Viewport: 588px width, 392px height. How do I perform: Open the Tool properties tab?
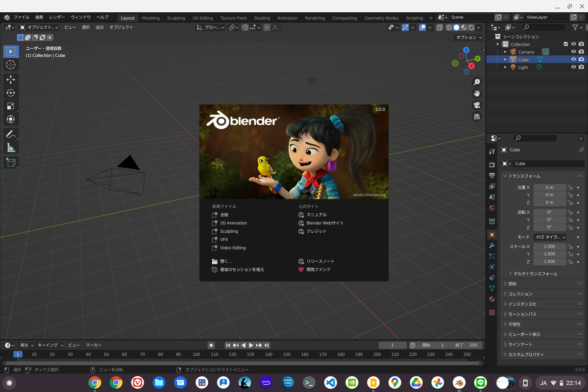pyautogui.click(x=492, y=151)
